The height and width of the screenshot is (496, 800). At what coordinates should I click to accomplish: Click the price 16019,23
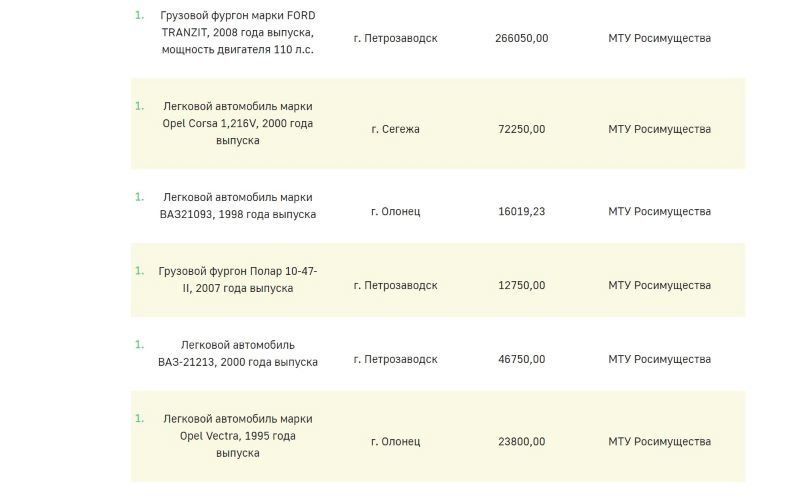(521, 211)
